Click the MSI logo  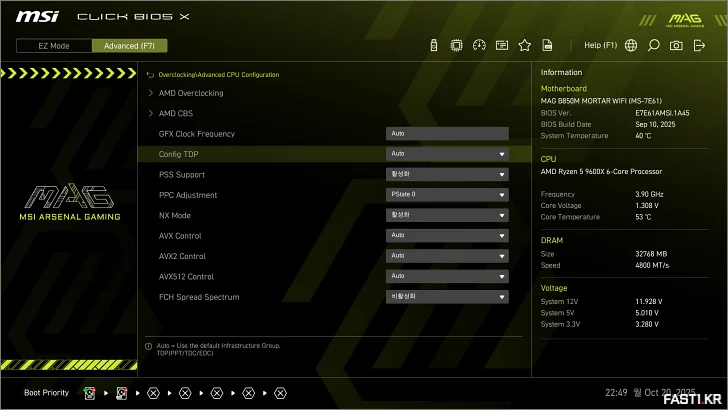[x=37, y=17]
